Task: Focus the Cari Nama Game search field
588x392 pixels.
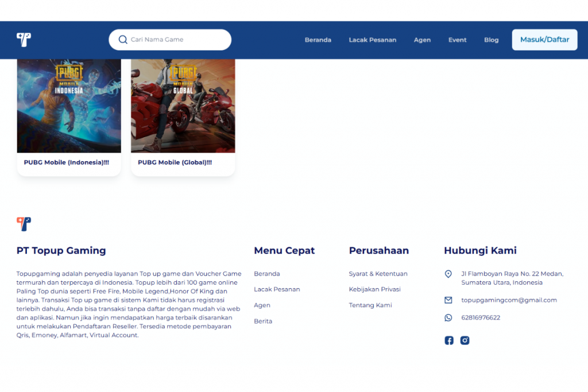Action: coord(170,40)
